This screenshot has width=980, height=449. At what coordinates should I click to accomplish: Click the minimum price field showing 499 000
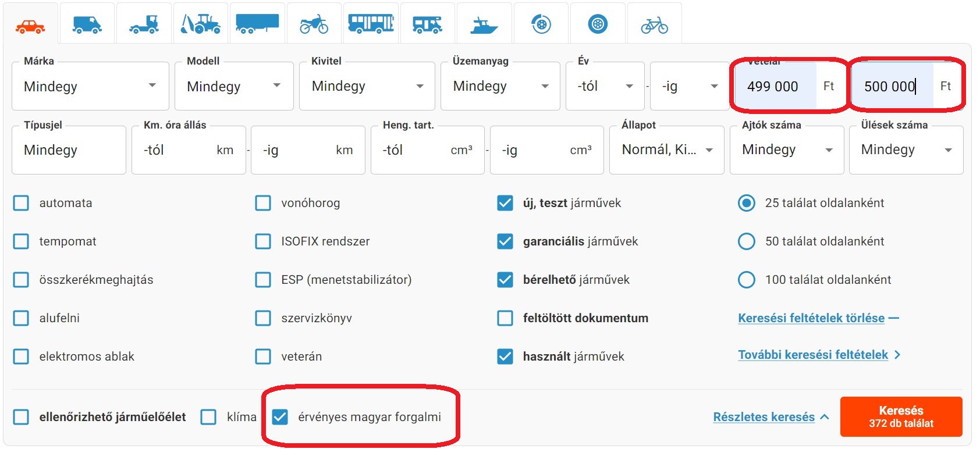773,87
